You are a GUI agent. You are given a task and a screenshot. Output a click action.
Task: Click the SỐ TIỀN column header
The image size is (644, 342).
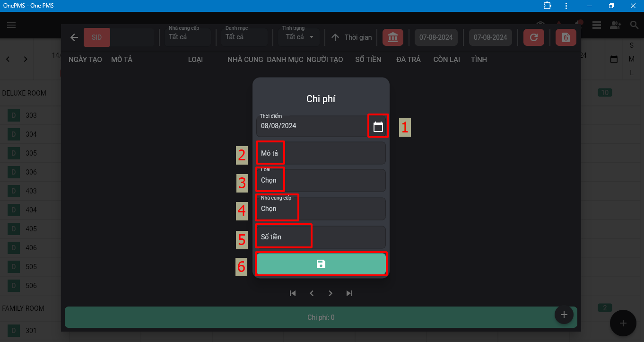click(368, 60)
